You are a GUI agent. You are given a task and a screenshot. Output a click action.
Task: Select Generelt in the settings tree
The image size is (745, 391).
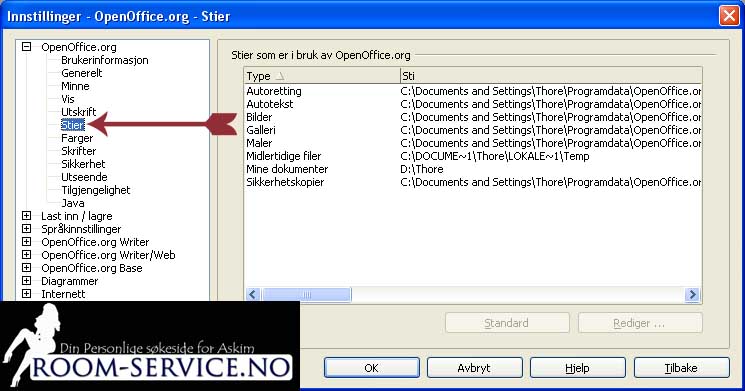82,73
